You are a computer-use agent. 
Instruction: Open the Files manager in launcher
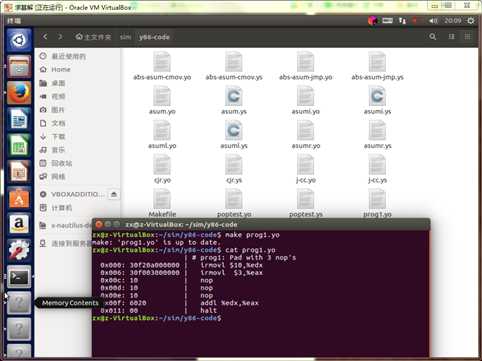19,66
